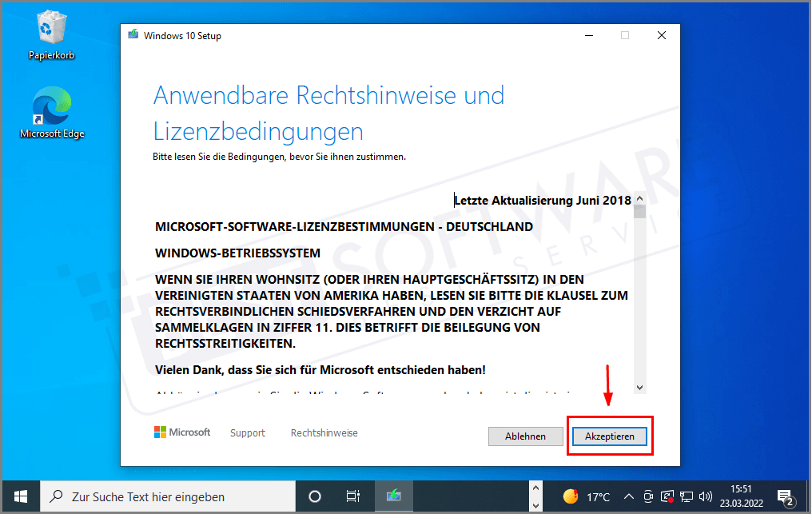Open the Rechtshinweise link

324,432
